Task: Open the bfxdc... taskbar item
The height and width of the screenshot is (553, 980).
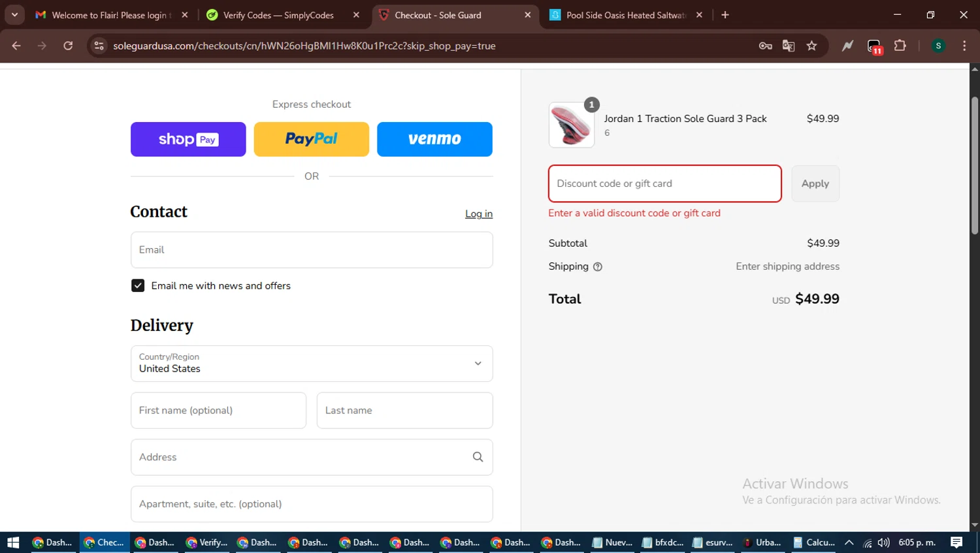Action: 662,543
